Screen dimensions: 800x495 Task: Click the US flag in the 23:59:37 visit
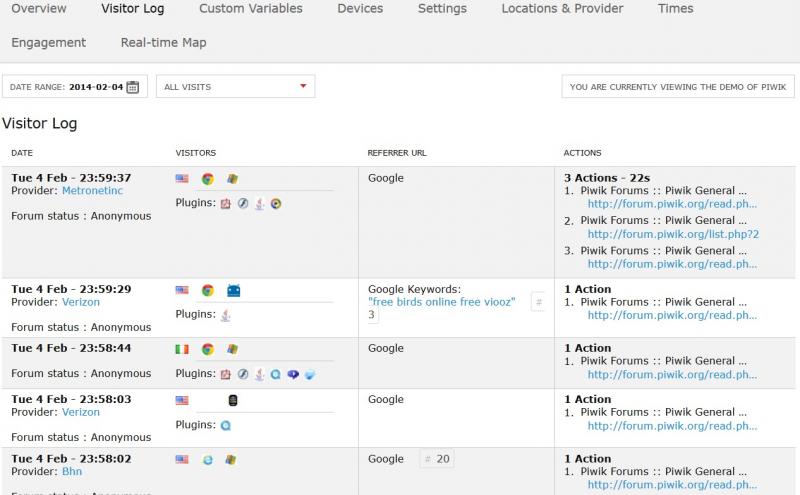click(182, 179)
